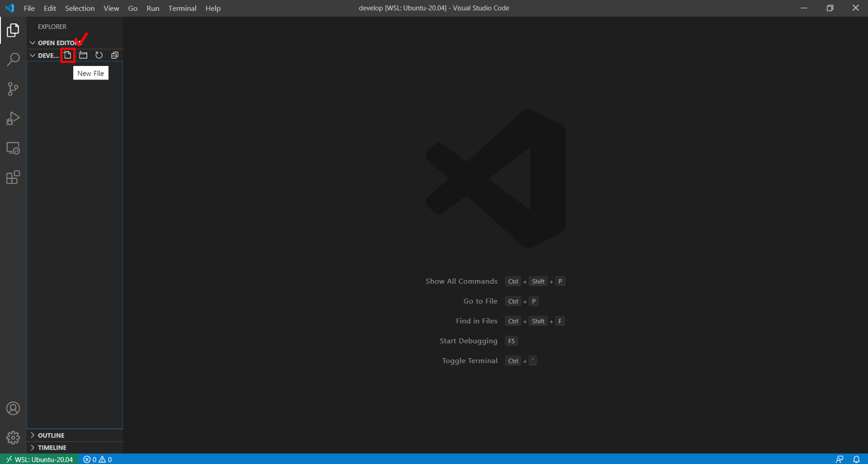Open the Edit menu
Image resolution: width=868 pixels, height=464 pixels.
point(50,8)
